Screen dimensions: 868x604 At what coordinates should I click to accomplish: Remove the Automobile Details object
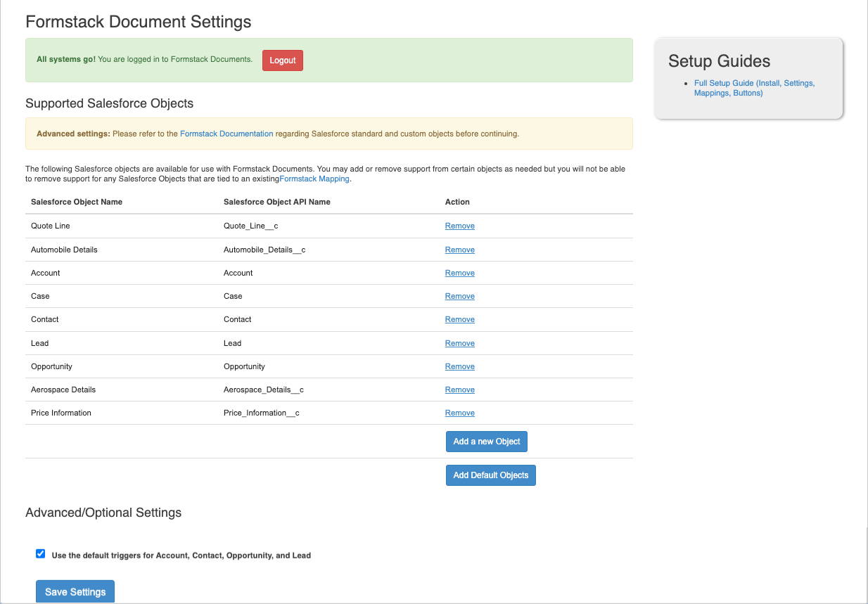click(459, 249)
